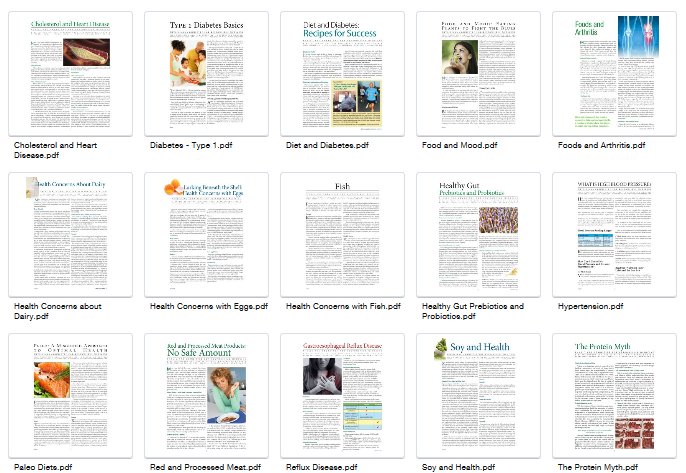Click the "Hypertension.pdf" file name label
The height and width of the screenshot is (473, 686).
(590, 306)
